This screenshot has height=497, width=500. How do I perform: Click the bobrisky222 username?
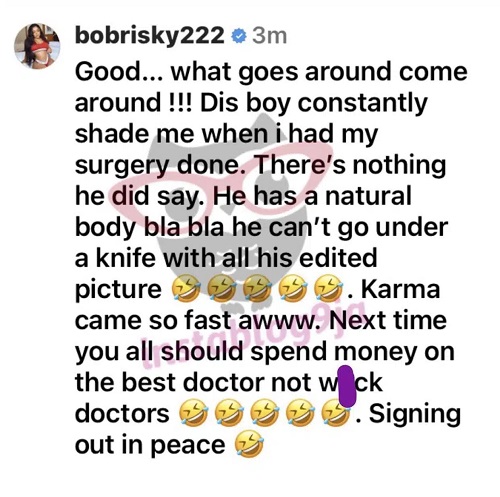[x=150, y=35]
